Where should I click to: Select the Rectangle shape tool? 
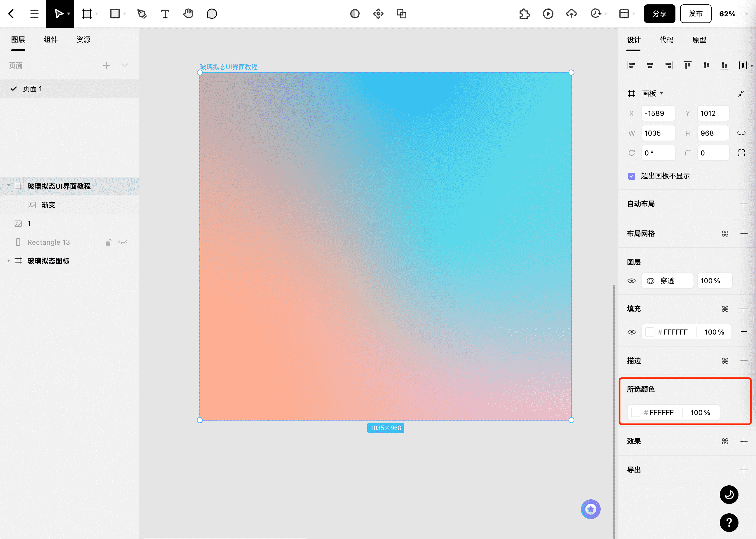[x=115, y=14]
